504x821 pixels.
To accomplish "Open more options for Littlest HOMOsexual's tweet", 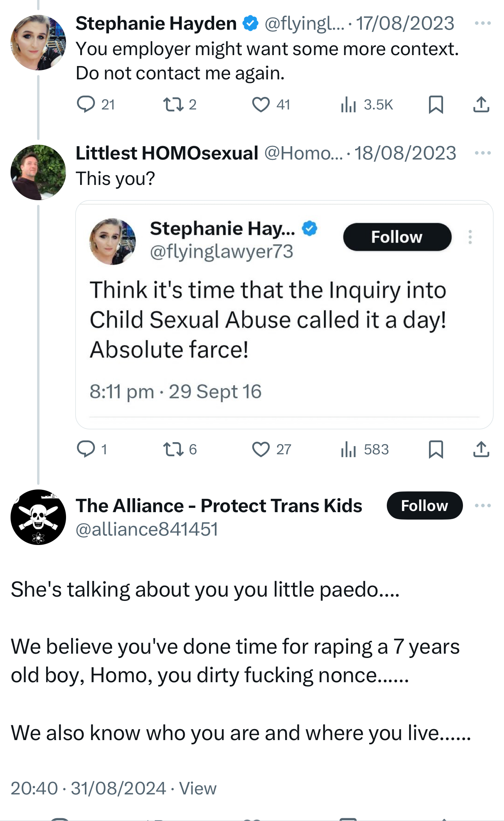I will pyautogui.click(x=483, y=153).
